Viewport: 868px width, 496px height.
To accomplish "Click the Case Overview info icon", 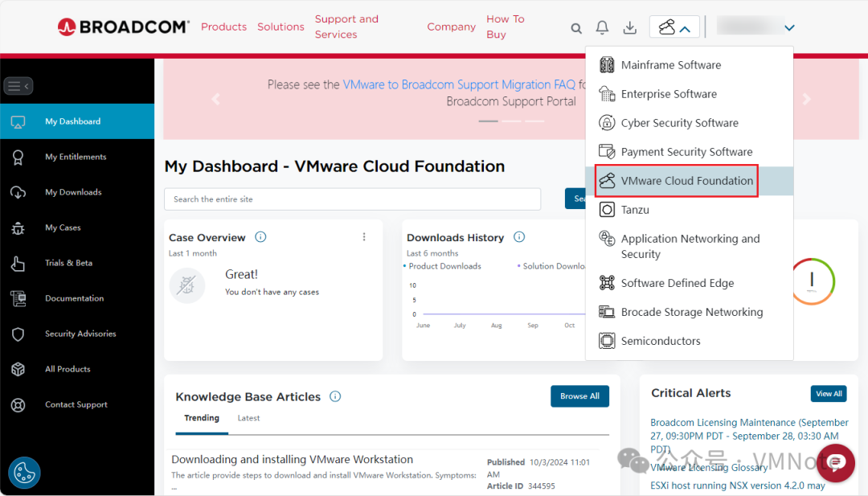I will point(260,237).
